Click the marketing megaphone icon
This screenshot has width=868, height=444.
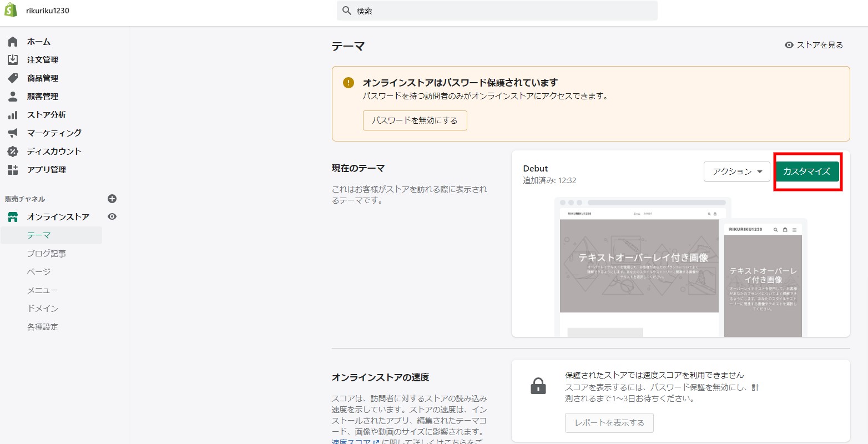pos(13,133)
